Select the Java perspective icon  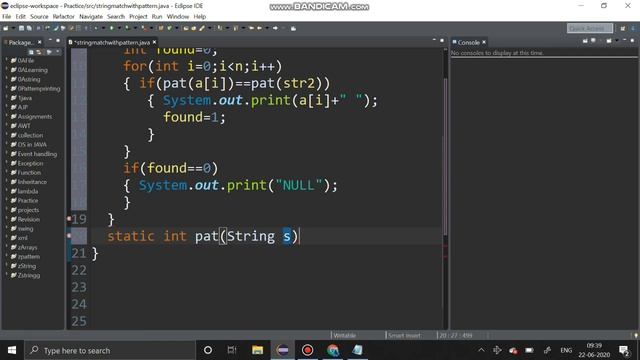[634, 28]
